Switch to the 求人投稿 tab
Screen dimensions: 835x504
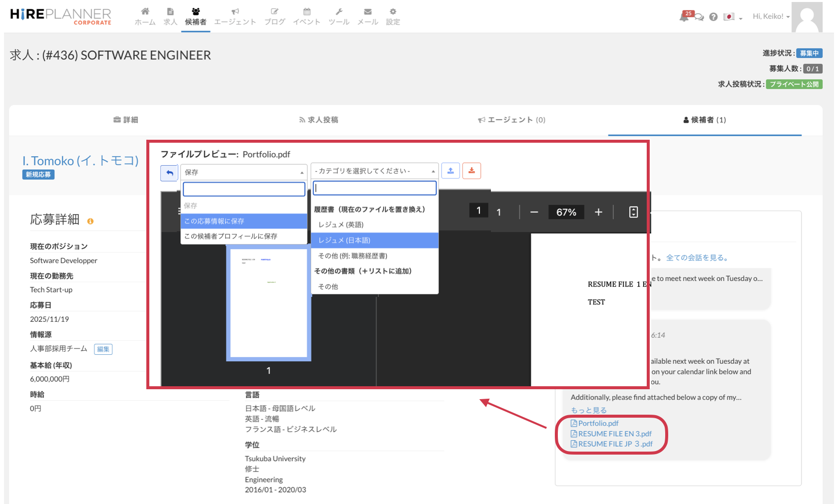tap(318, 120)
